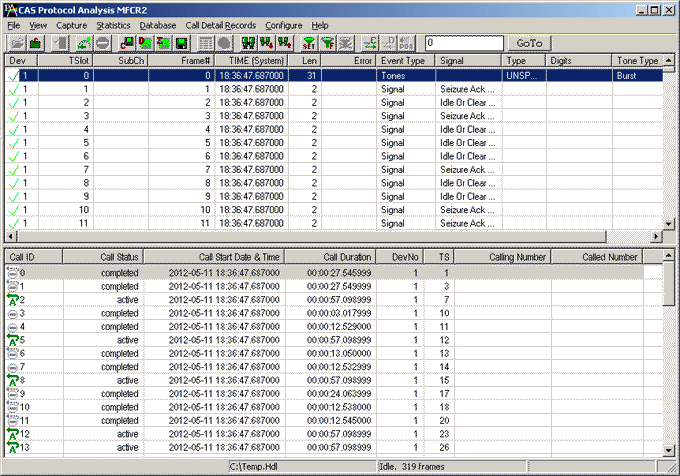The height and width of the screenshot is (476, 680).
Task: Click the green SET filter funnel icon
Action: click(x=309, y=43)
